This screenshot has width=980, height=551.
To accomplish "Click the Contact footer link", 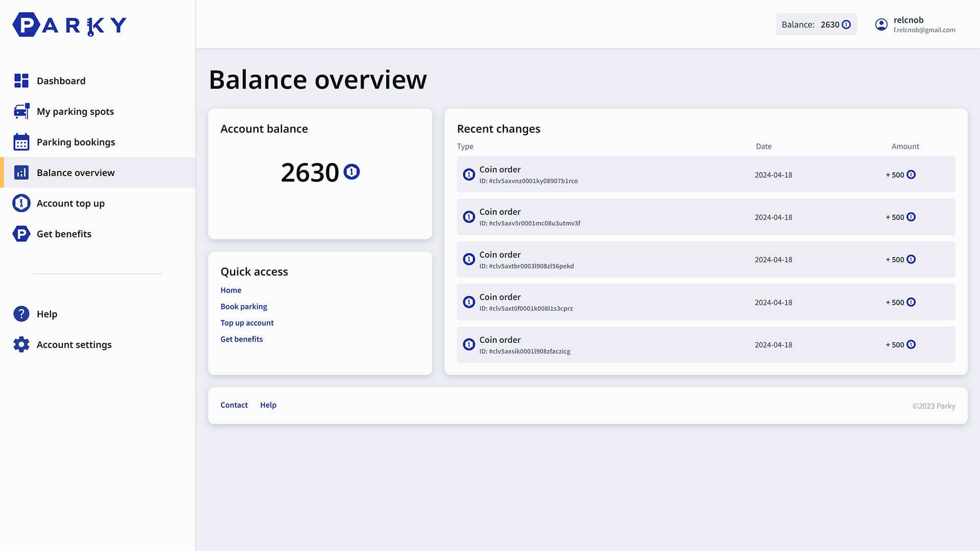I will (x=234, y=405).
